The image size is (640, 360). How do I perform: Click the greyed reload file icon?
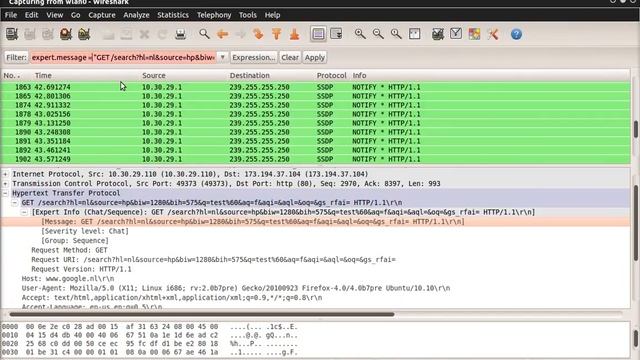162,34
